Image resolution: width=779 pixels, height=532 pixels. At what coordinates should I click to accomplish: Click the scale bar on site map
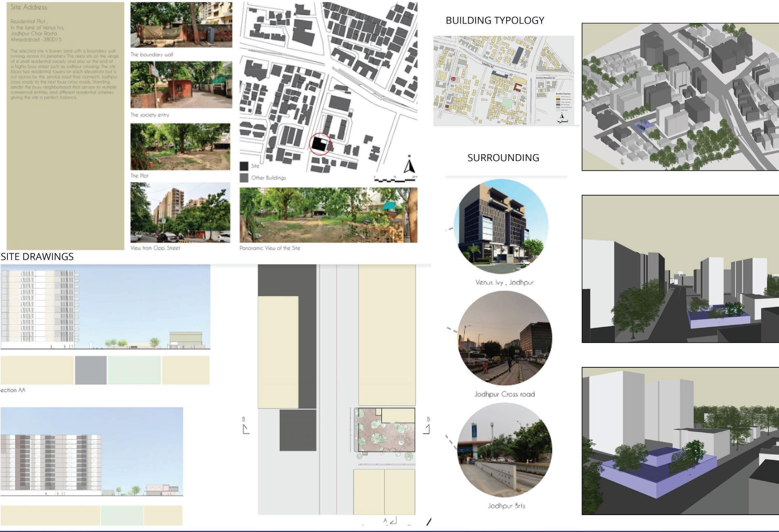click(395, 180)
